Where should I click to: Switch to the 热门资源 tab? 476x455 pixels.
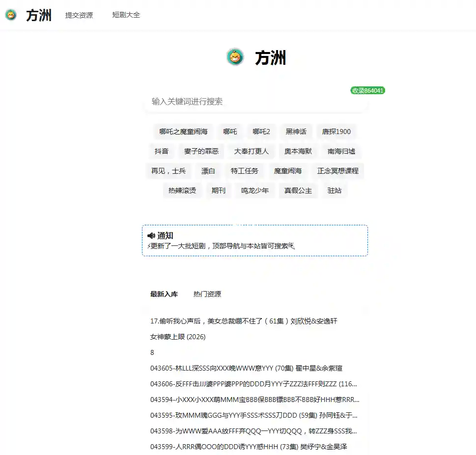pos(207,294)
